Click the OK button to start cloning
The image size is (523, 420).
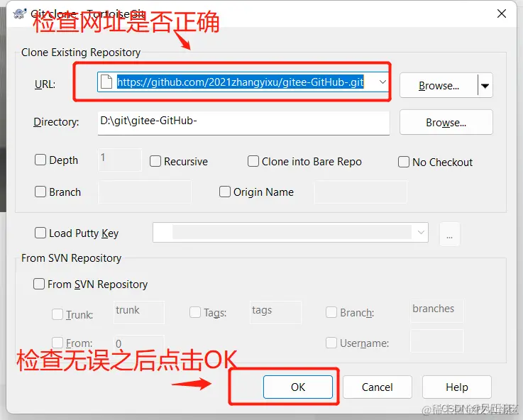pos(298,387)
